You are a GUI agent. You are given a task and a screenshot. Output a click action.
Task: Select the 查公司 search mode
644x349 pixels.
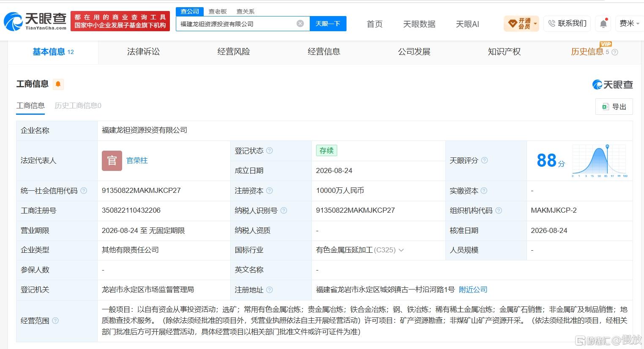(190, 11)
